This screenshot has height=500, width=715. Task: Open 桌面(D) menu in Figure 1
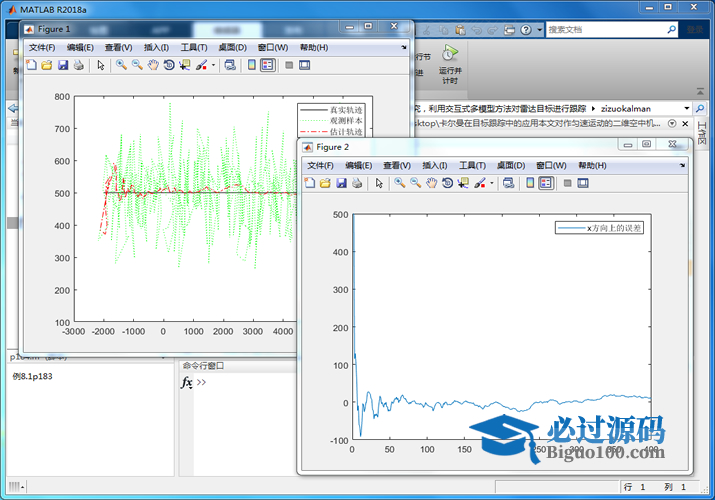(x=233, y=47)
